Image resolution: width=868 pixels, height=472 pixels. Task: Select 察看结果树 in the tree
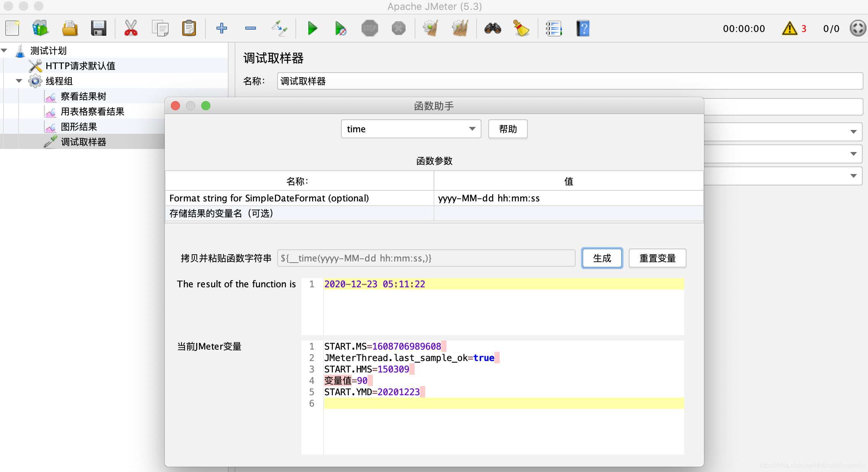[x=83, y=97]
